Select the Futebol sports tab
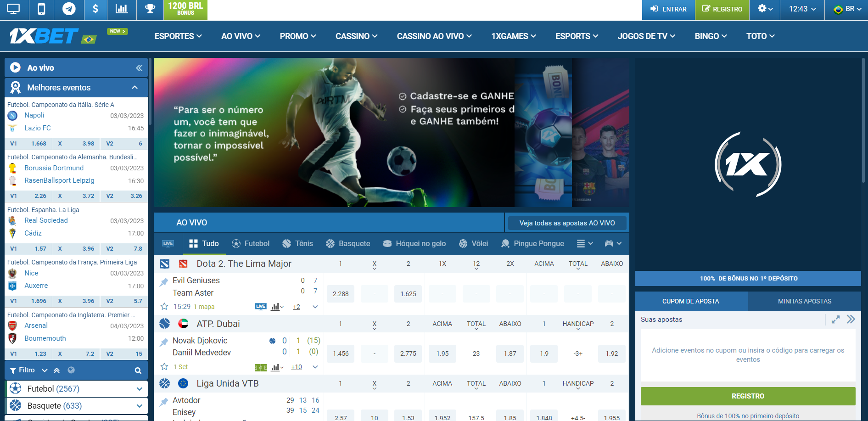 (251, 244)
